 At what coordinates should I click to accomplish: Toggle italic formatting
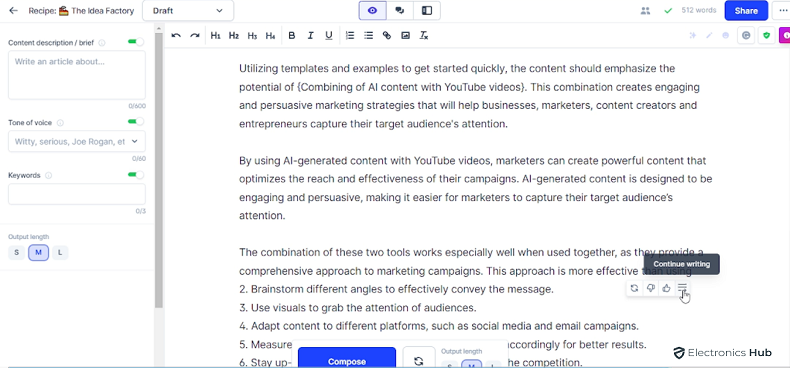(310, 36)
